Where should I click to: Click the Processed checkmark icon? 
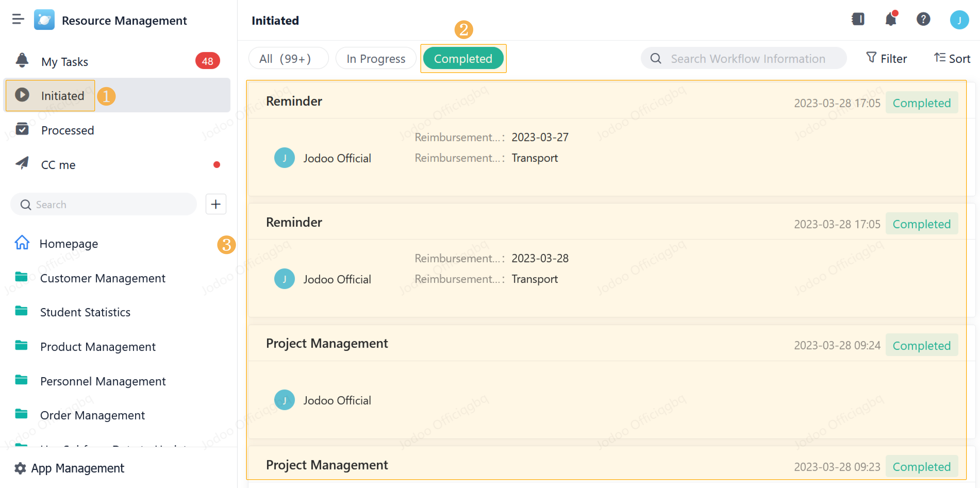[22, 129]
